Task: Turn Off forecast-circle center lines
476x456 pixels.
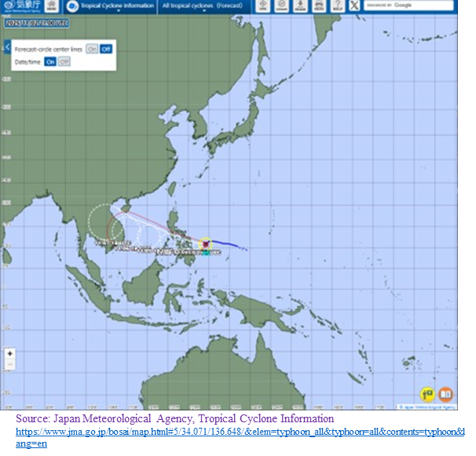Action: point(105,49)
